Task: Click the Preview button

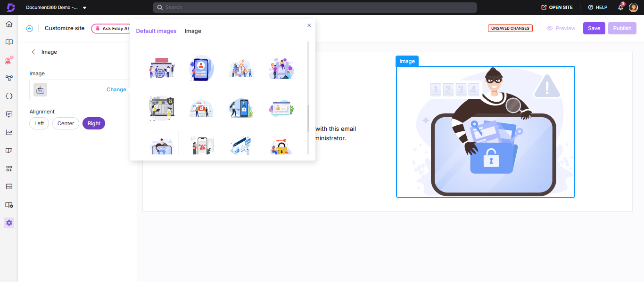Action: click(561, 28)
